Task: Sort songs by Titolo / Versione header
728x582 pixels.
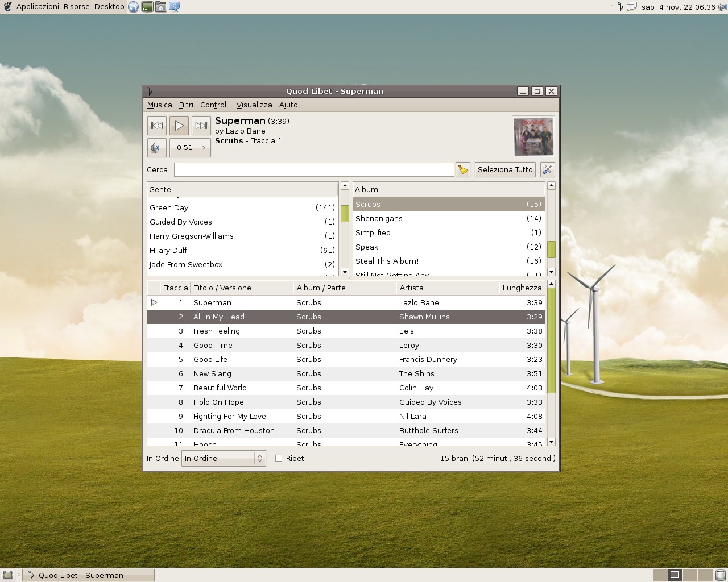Action: [x=242, y=288]
